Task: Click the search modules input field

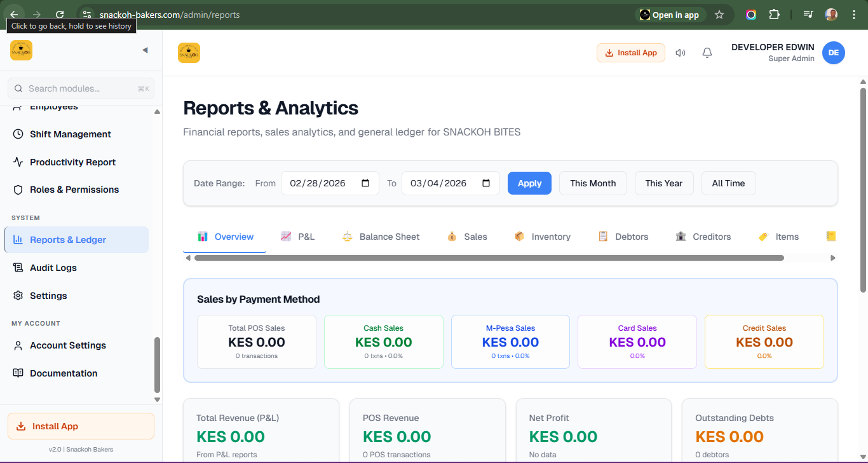Action: point(81,88)
